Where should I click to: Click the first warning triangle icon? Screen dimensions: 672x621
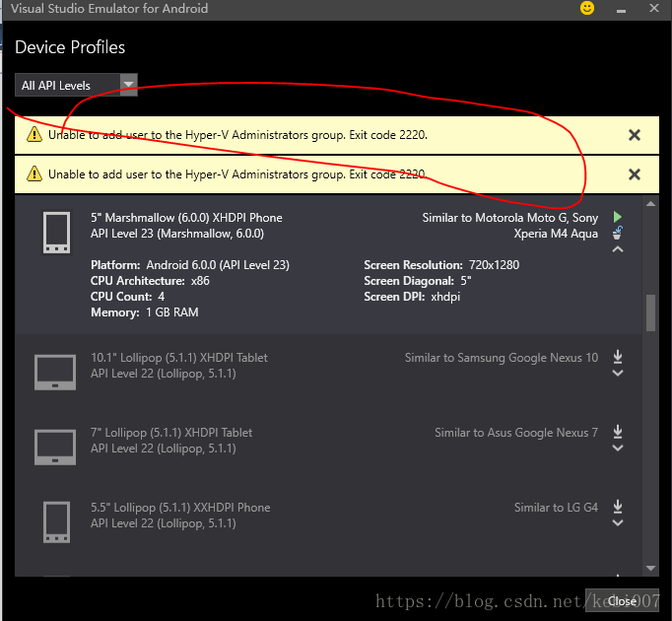point(34,135)
